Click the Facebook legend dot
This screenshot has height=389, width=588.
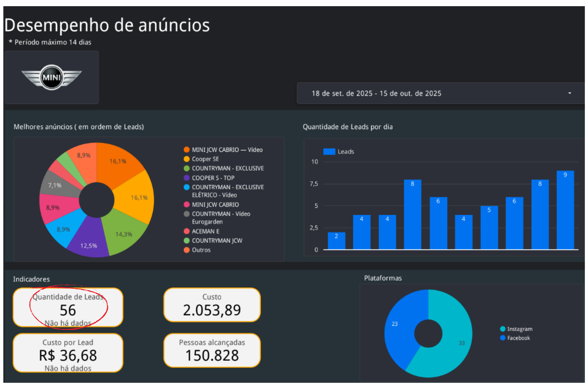(x=503, y=338)
